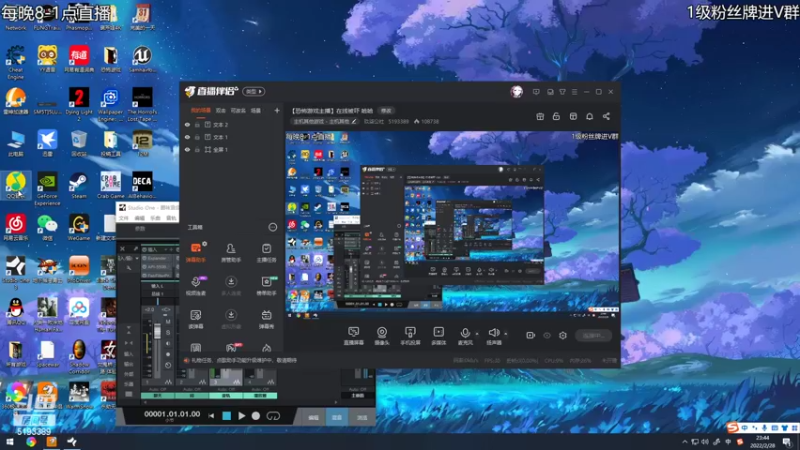Screen dimensions: 800x450
Task: Toggle visibility eye for 文本 2 layer
Action: 187,124
